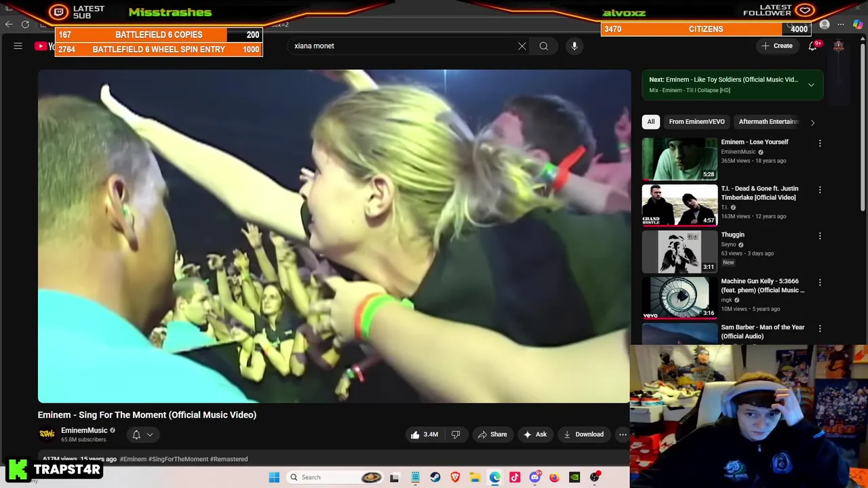Dislike the video with thumbs down
The height and width of the screenshot is (488, 868).
click(456, 434)
